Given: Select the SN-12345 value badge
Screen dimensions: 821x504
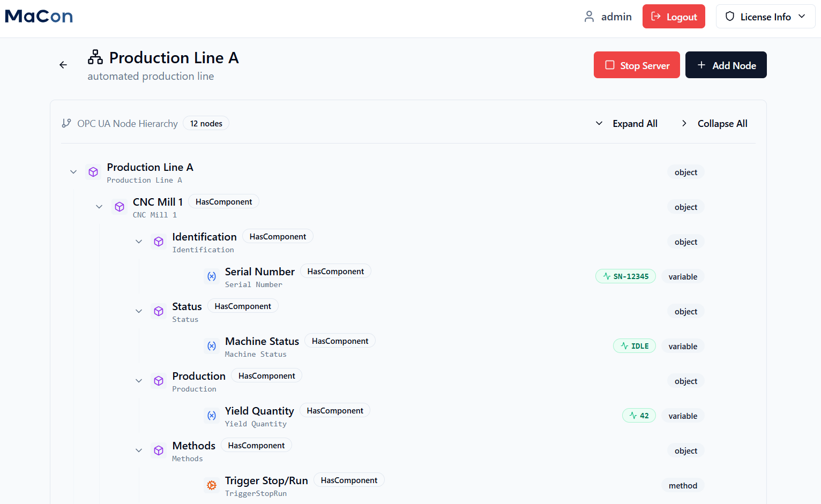Looking at the screenshot, I should [x=625, y=276].
